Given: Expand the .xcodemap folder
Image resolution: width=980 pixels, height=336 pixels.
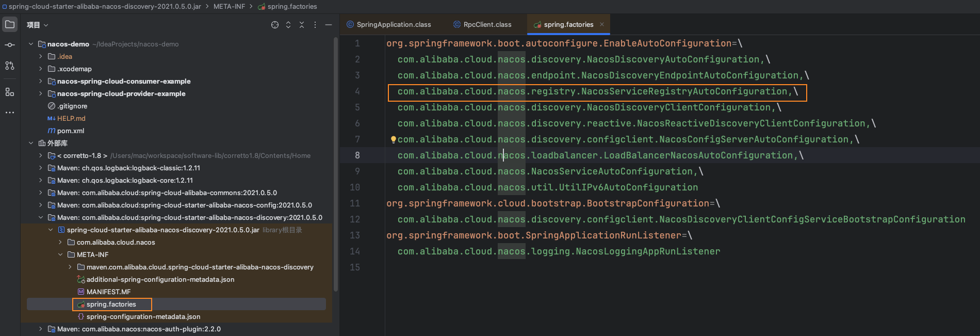Looking at the screenshot, I should 41,69.
